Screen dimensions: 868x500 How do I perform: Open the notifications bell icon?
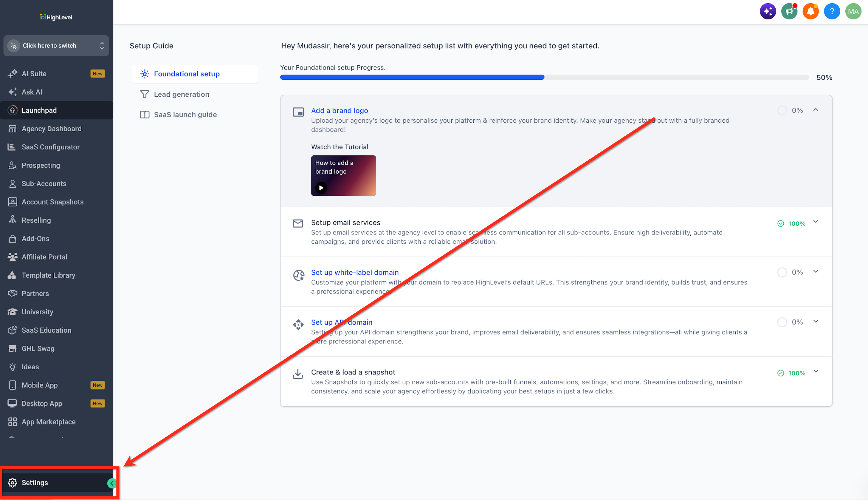coord(810,12)
